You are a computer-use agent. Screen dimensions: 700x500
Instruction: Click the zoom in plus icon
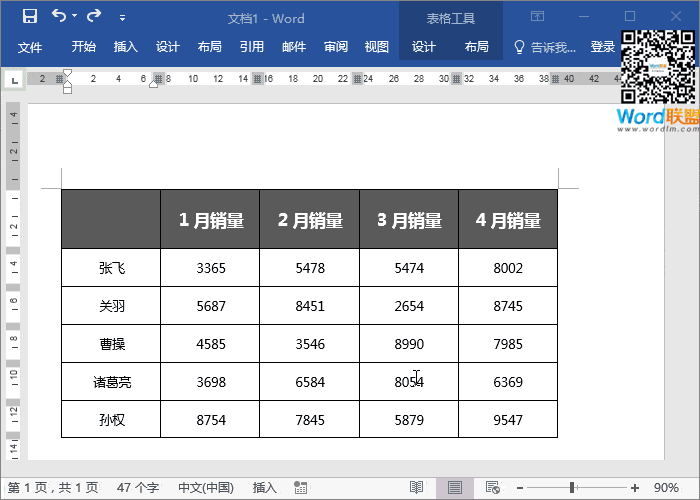[x=635, y=488]
